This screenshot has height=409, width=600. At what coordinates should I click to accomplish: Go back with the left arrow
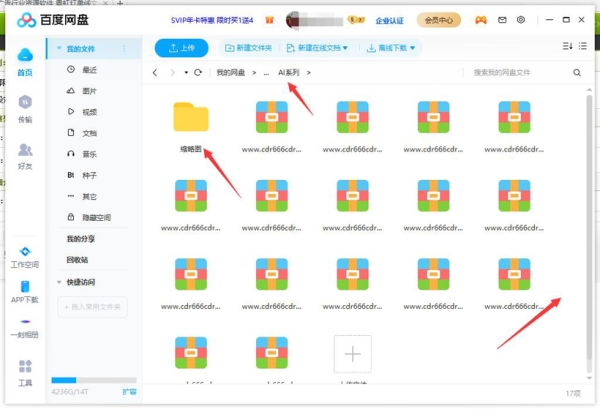[x=155, y=72]
